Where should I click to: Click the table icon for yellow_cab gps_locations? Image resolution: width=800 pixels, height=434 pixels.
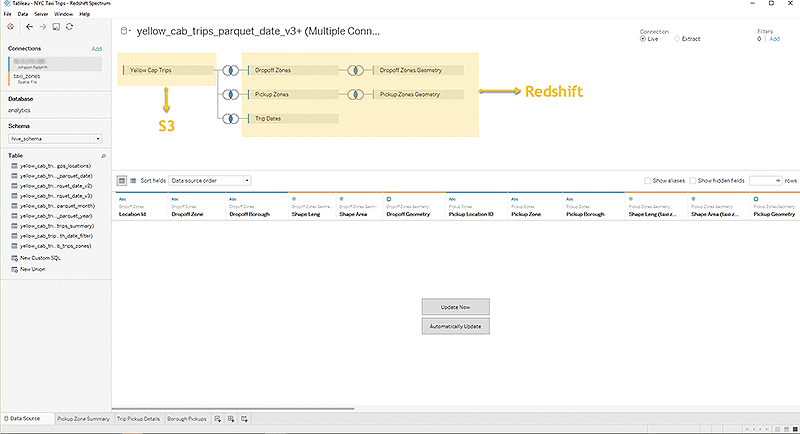coord(14,166)
